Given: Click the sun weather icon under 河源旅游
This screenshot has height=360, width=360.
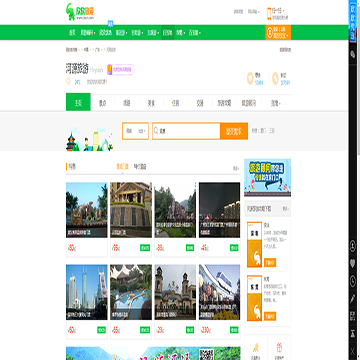Looking at the screenshot, I should click(x=68, y=81).
